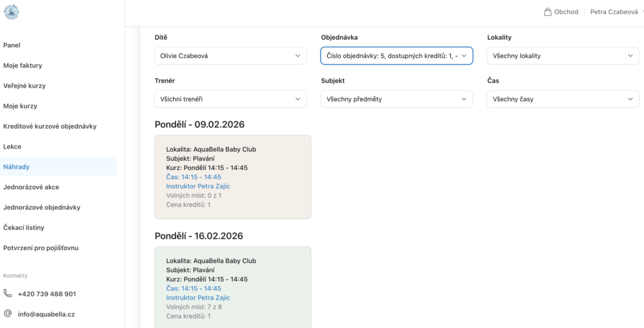Select the 16.02.2026 green lesson card

click(x=233, y=287)
